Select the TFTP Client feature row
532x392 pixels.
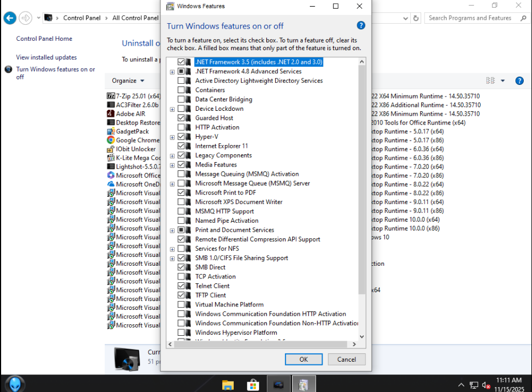coord(211,296)
